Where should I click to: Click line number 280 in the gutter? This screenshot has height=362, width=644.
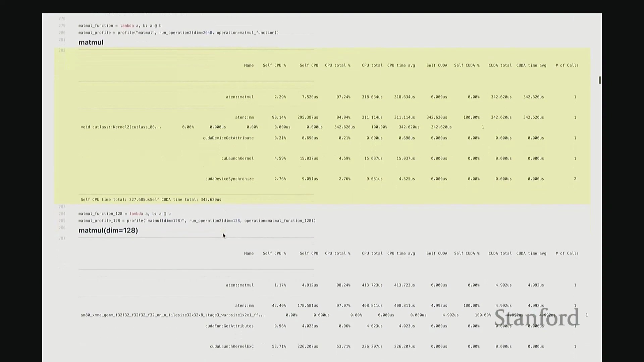62,33
